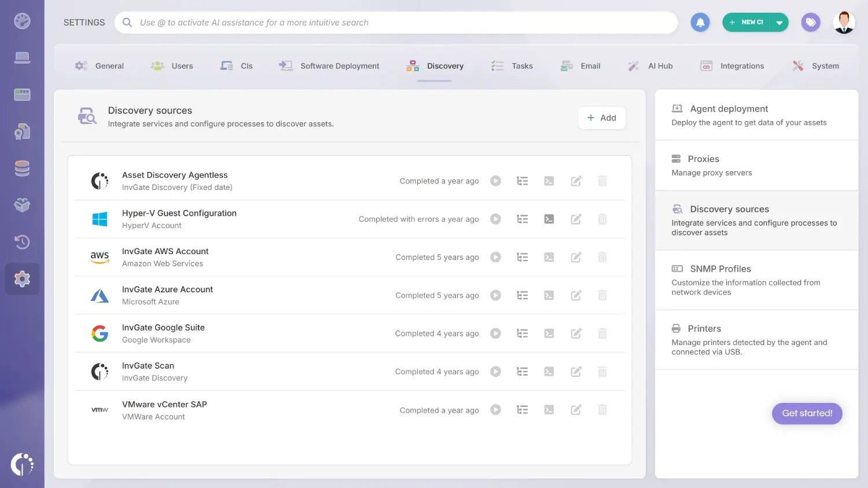View results tree for InvGate Google Suite
This screenshot has width=868, height=488.
522,333
